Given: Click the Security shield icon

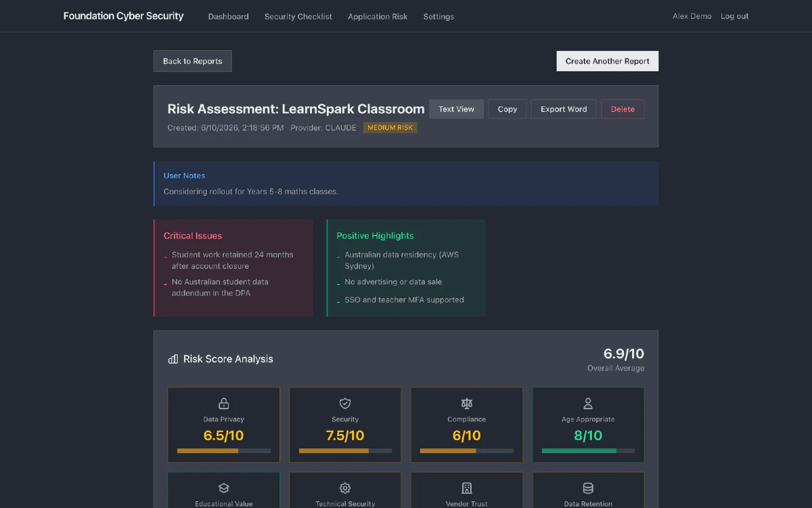Looking at the screenshot, I should tap(345, 404).
